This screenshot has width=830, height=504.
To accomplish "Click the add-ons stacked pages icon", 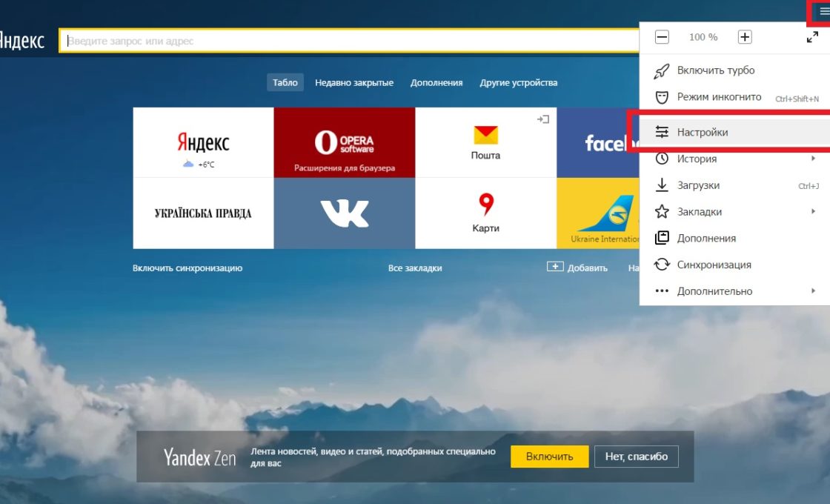I will [662, 238].
